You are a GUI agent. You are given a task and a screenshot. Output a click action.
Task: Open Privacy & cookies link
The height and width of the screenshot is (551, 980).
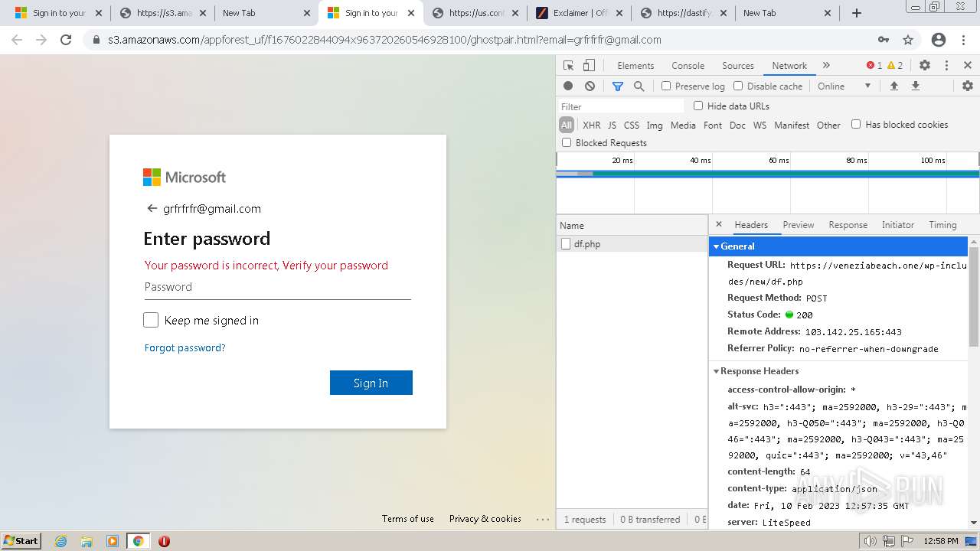pyautogui.click(x=485, y=518)
